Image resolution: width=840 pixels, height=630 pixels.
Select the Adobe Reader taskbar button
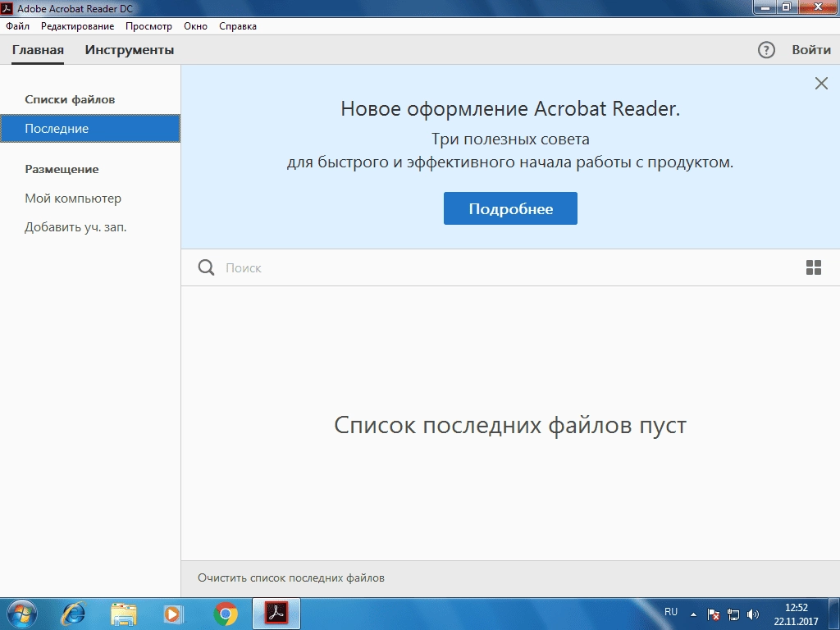[x=276, y=614]
